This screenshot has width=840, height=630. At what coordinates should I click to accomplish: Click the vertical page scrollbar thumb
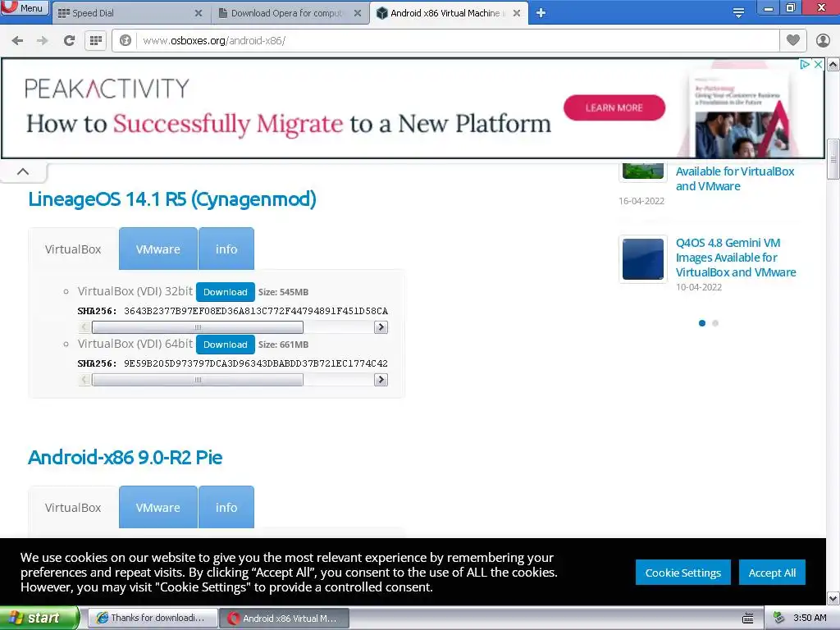(x=833, y=159)
